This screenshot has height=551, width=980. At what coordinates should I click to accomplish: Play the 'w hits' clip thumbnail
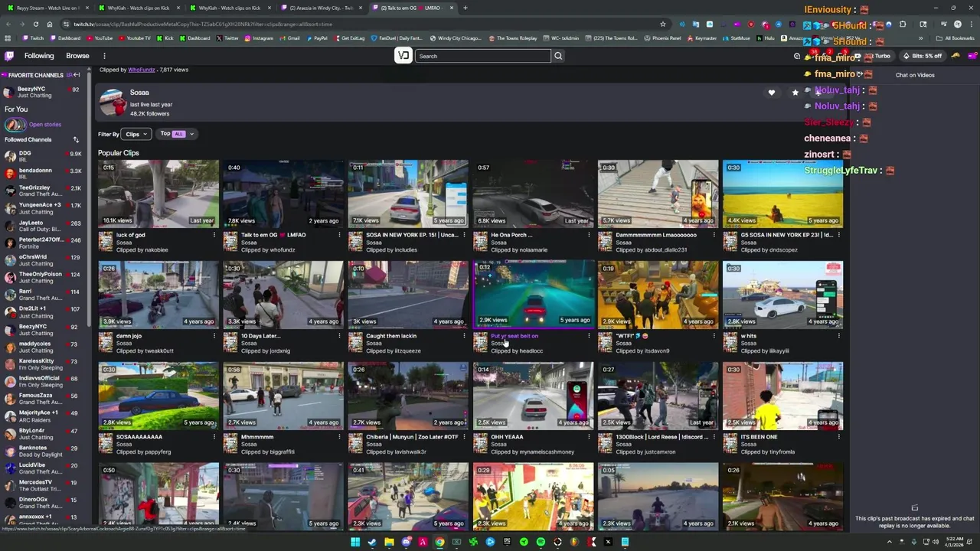click(x=782, y=295)
